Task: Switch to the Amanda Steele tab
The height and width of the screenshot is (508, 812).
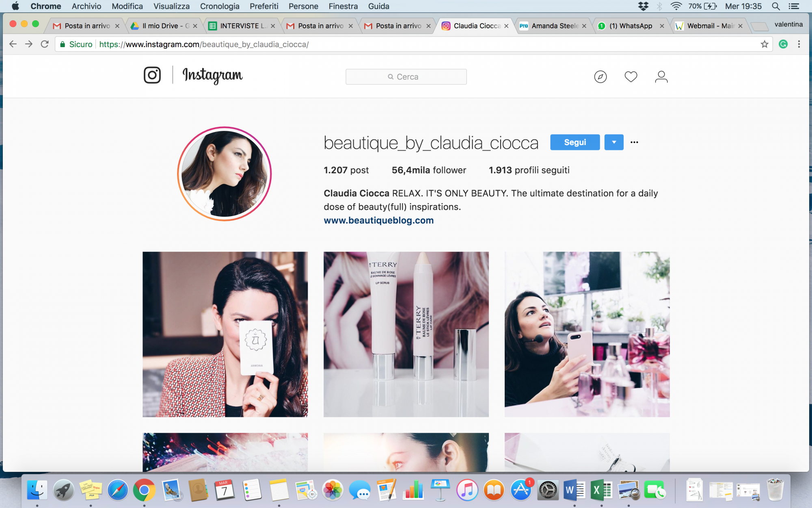Action: point(553,26)
